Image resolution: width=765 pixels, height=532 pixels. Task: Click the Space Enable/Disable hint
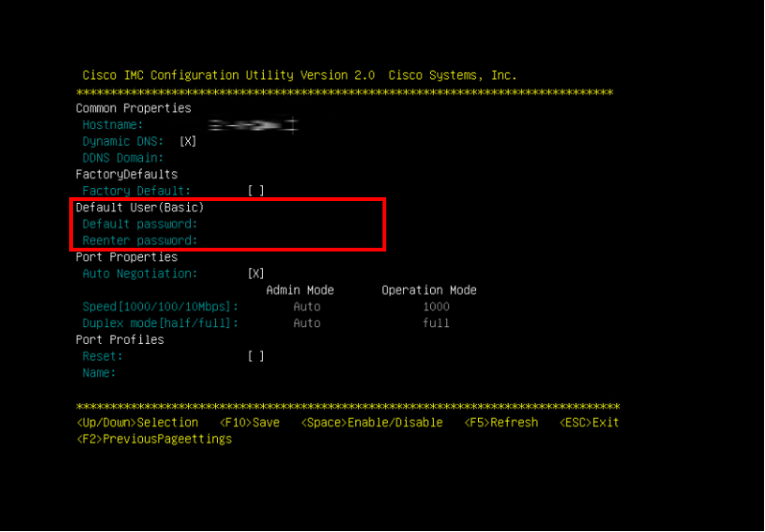[372, 423]
